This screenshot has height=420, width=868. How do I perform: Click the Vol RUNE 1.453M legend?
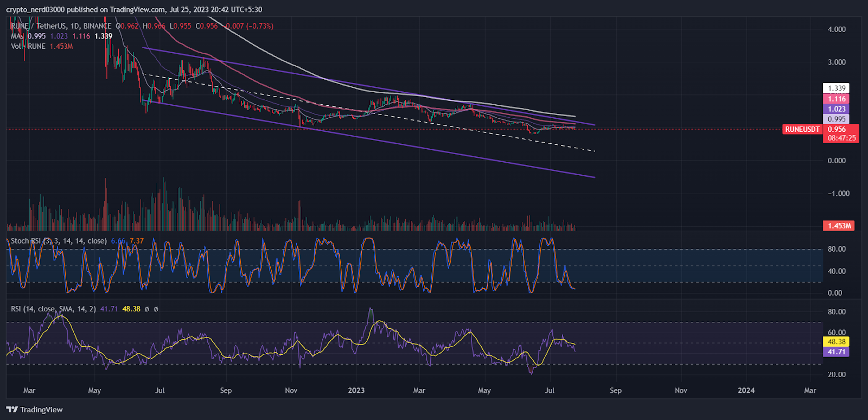pyautogui.click(x=42, y=47)
